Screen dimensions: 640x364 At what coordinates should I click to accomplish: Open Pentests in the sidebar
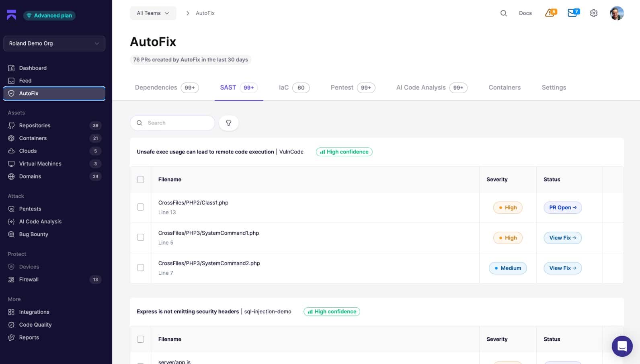tap(54, 209)
